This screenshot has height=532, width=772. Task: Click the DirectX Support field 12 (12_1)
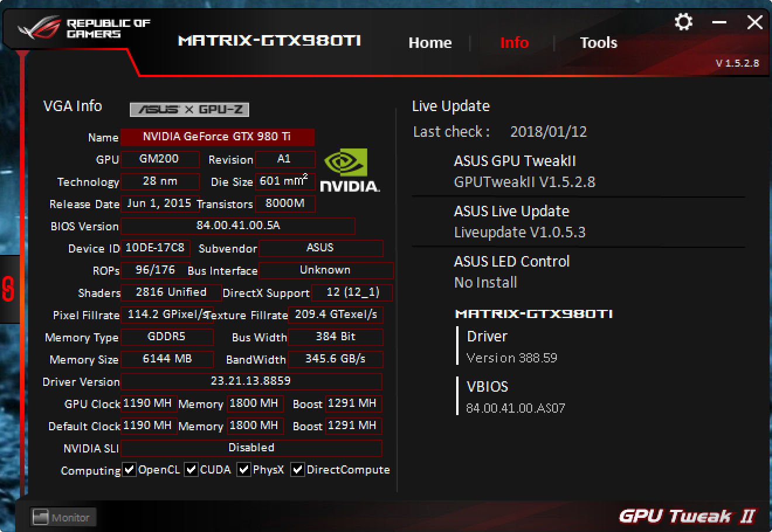[353, 292]
